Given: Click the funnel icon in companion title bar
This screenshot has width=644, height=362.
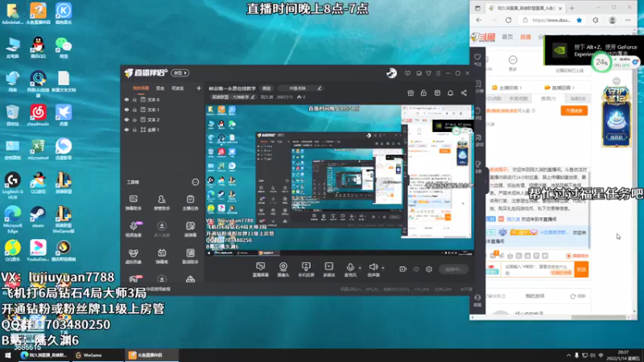Looking at the screenshot, I should (428, 73).
